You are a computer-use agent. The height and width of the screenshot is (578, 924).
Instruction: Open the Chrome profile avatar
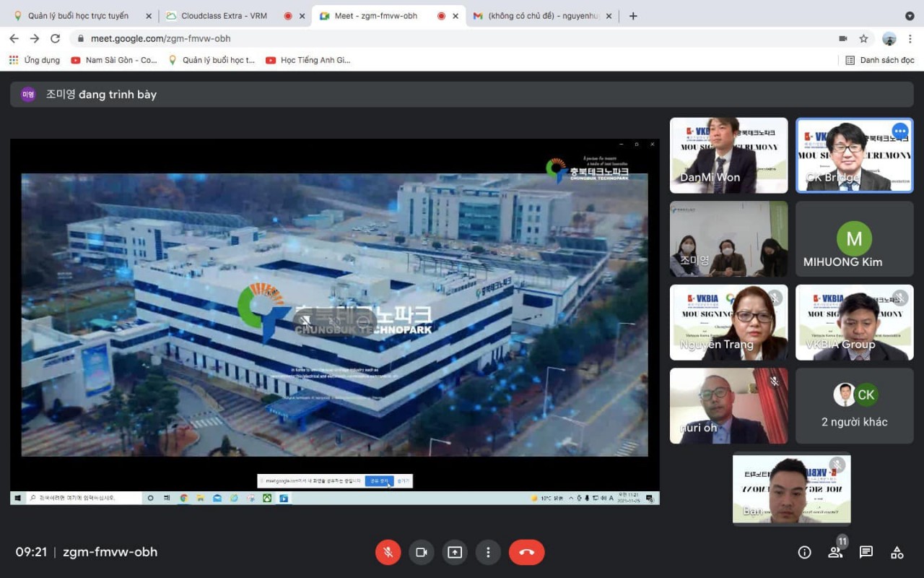(x=889, y=38)
